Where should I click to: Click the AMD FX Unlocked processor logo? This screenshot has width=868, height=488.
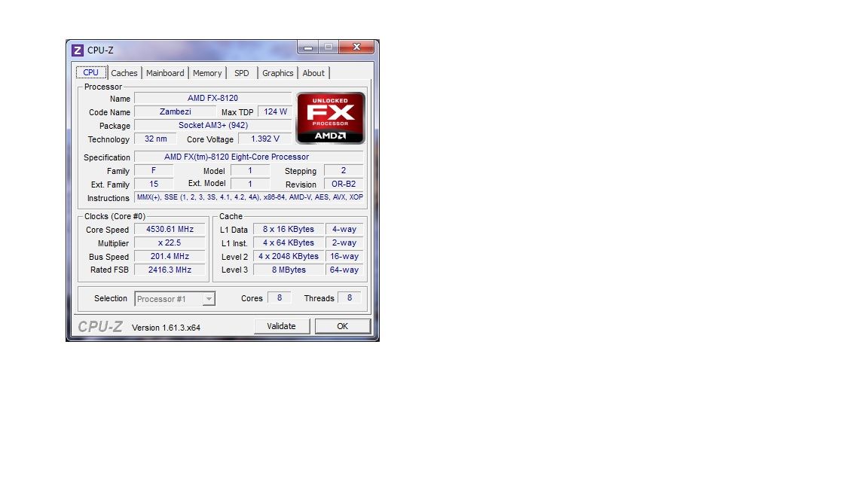point(331,117)
